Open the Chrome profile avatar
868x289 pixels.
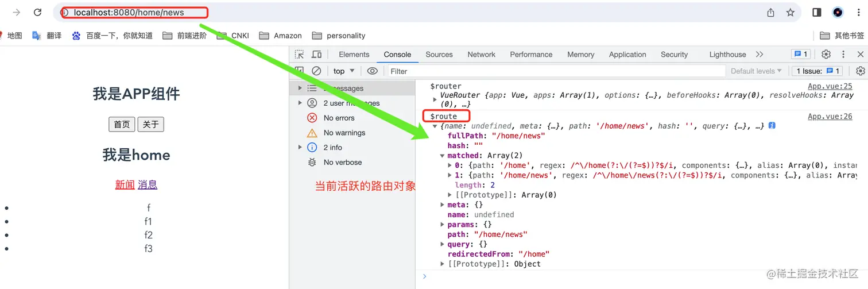[838, 13]
